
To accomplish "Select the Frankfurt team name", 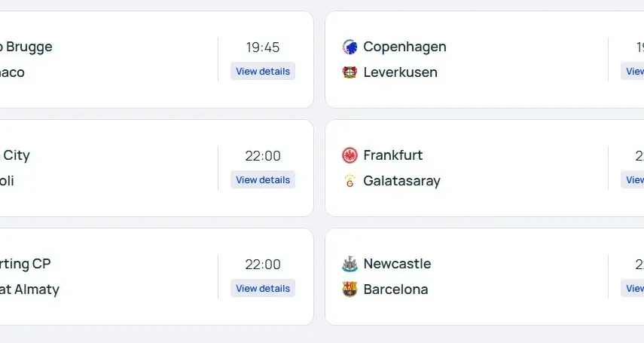I will click(x=392, y=155).
